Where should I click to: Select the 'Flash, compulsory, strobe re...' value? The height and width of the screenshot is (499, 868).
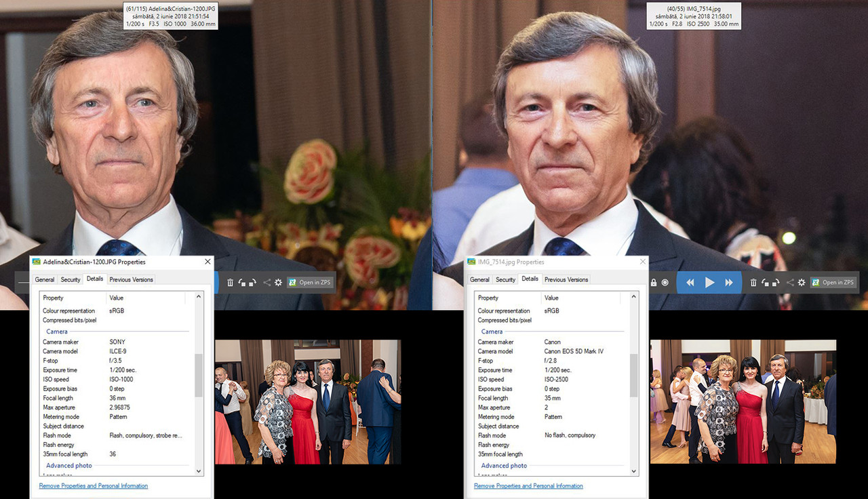tap(146, 436)
